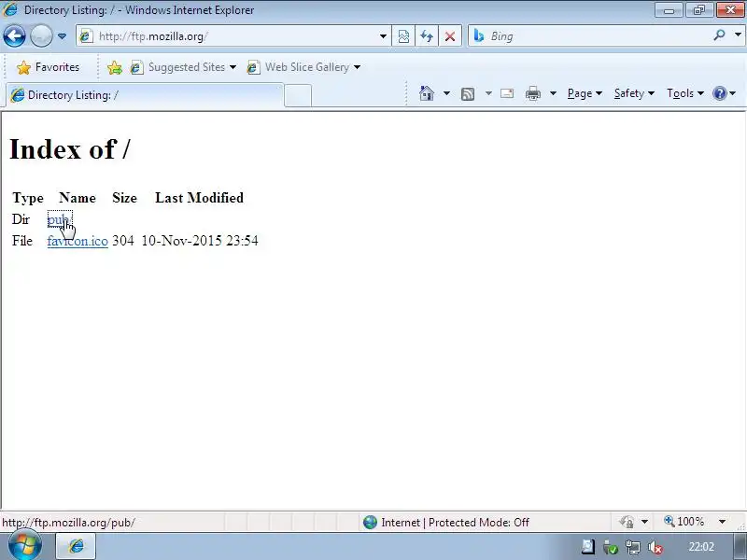747x560 pixels.
Task: Click the network tray icon
Action: (633, 548)
